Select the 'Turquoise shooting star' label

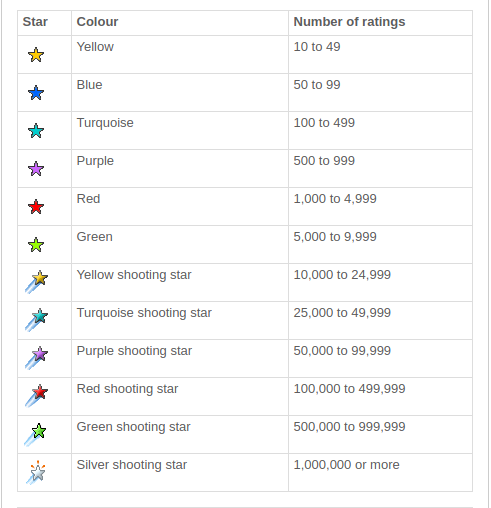click(144, 313)
